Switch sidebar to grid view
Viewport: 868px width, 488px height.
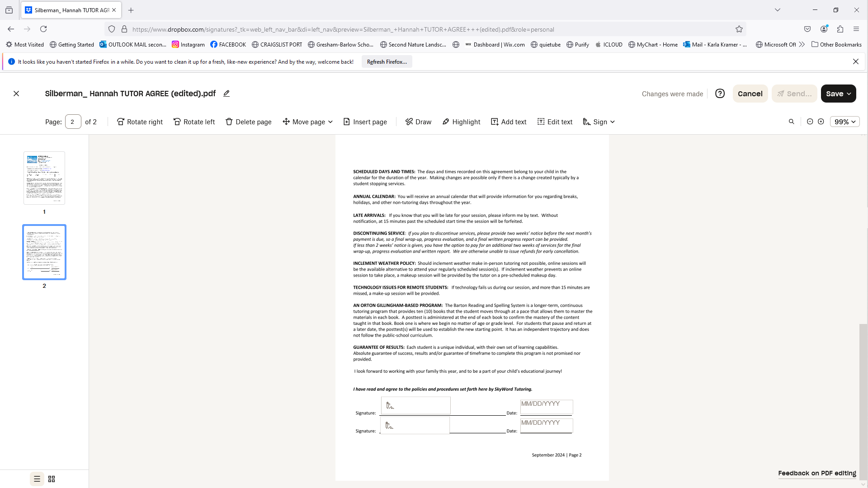52,479
